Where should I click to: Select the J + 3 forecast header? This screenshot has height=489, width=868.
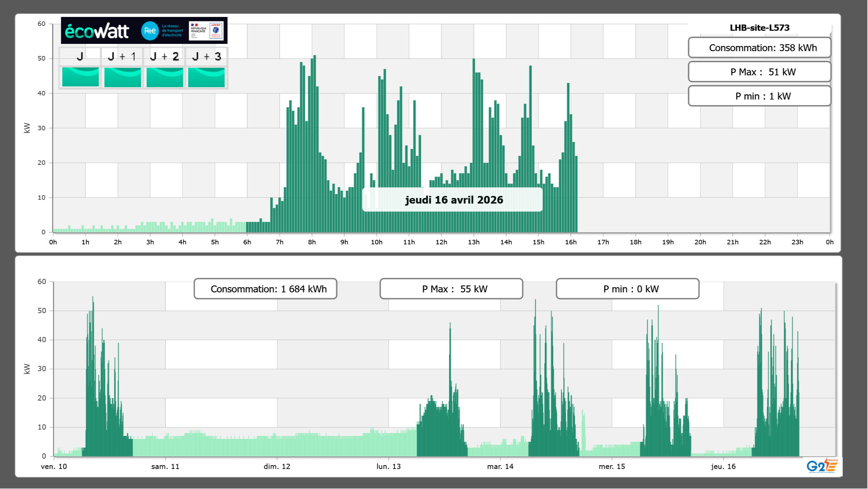[206, 56]
